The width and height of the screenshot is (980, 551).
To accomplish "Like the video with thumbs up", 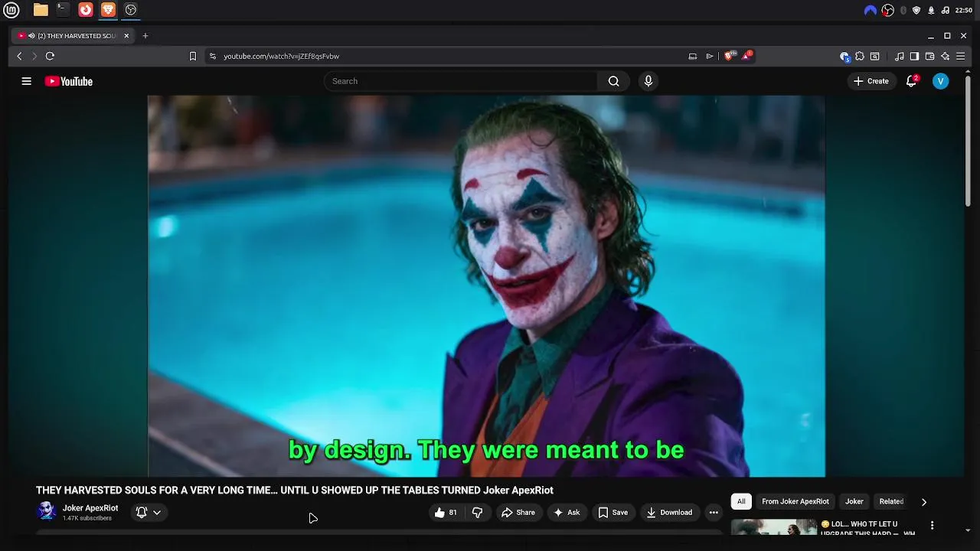I will click(445, 513).
